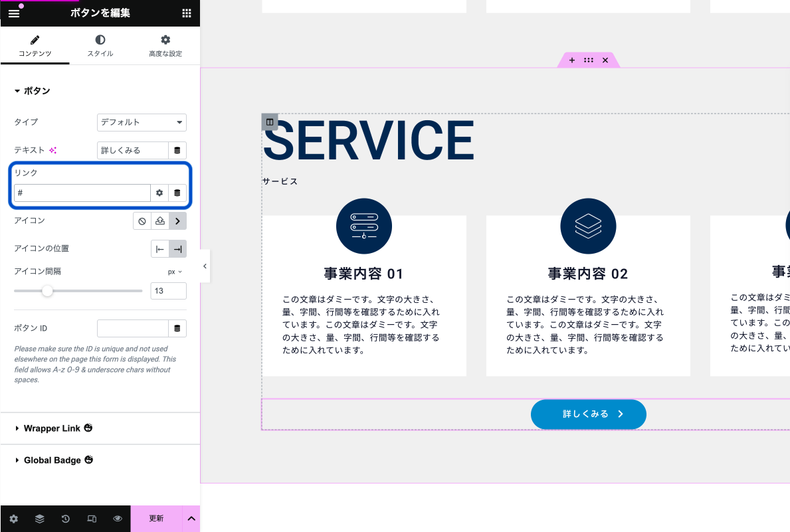Screen dimensions: 790x532
Task: Open the AI text generator sparkle icon
Action: coord(53,151)
